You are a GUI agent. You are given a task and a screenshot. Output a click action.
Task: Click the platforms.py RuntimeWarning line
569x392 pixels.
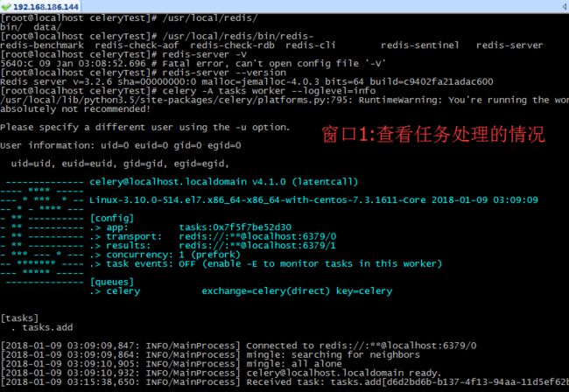click(284, 100)
